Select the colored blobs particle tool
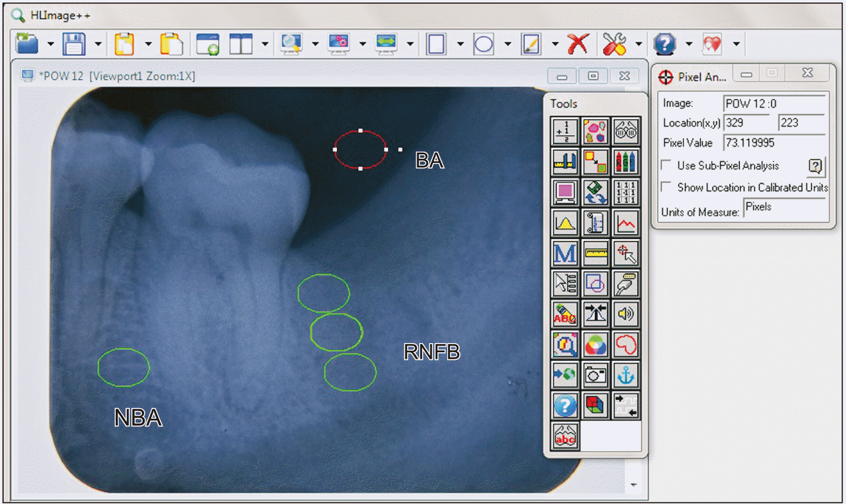The image size is (846, 504). [x=595, y=131]
